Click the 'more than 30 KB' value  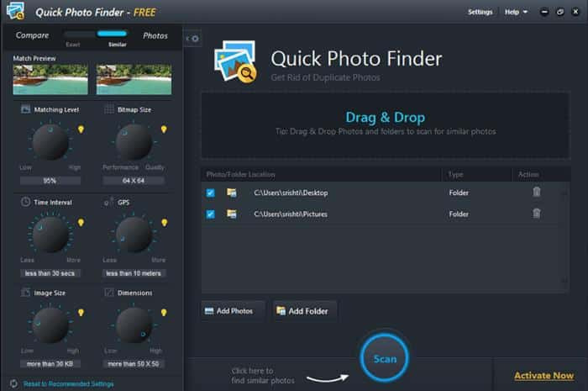(x=50, y=364)
